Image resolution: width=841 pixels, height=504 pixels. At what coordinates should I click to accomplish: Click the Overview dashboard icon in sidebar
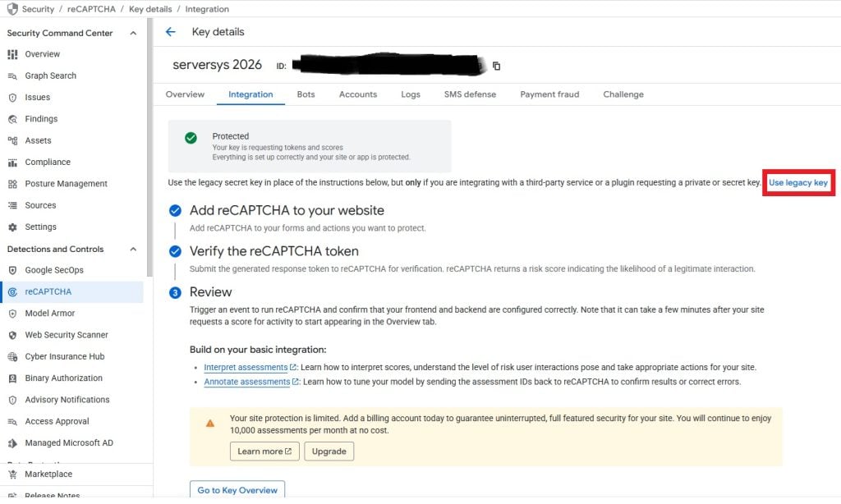12,54
